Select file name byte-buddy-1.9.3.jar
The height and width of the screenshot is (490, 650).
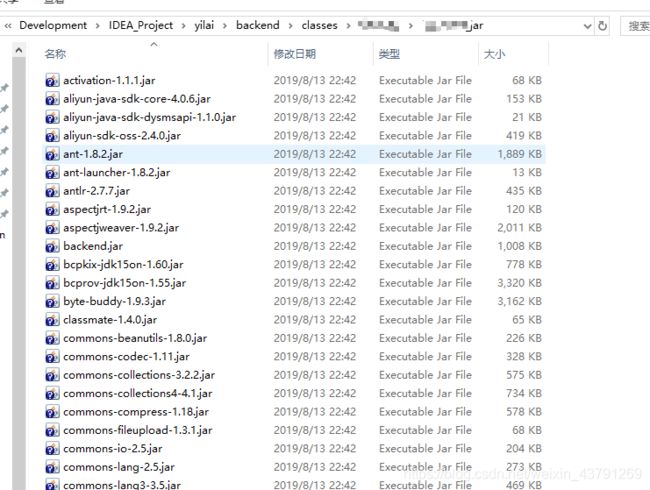click(x=114, y=301)
